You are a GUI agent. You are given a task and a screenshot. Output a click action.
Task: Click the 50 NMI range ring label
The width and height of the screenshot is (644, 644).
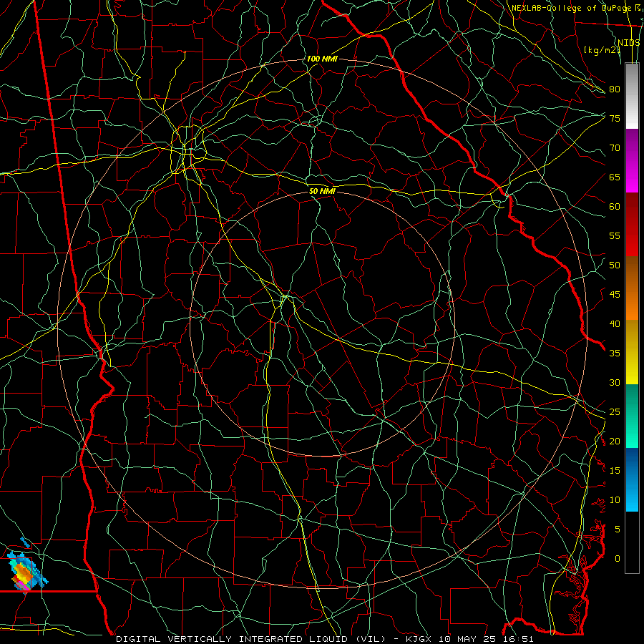pos(322,191)
